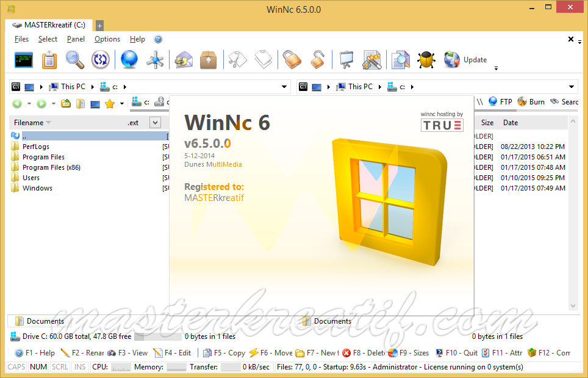Click F5 - Copy in function bar

[224, 353]
